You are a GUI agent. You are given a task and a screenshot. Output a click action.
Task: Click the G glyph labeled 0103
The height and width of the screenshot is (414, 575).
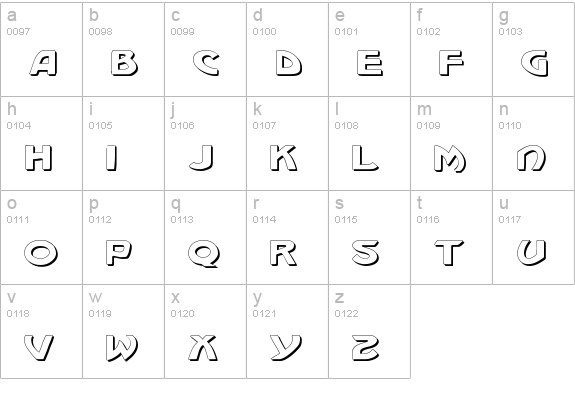pyautogui.click(x=535, y=63)
